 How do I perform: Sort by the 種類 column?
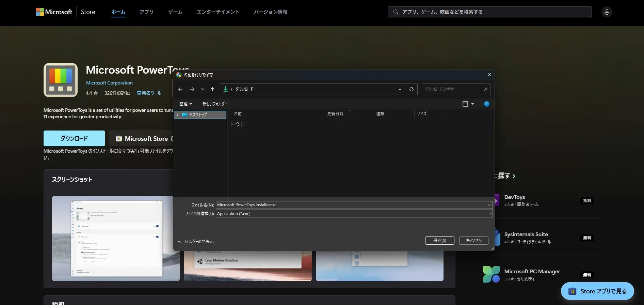[x=380, y=114]
